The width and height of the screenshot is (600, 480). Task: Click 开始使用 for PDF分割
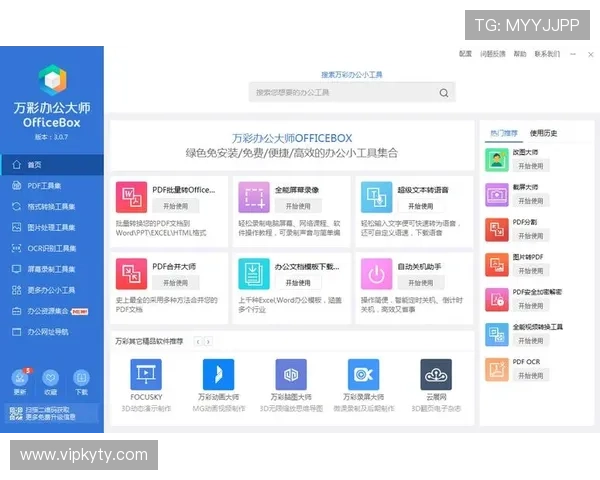click(531, 236)
